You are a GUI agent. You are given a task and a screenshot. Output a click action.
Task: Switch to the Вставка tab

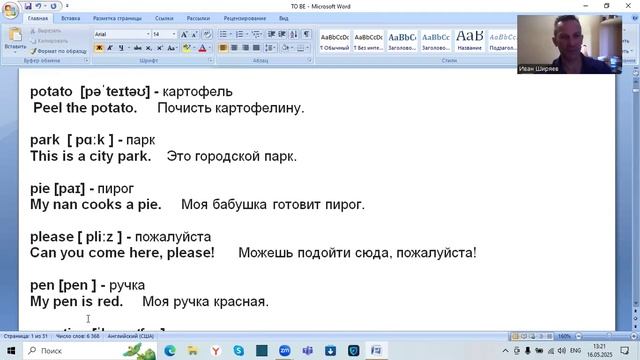tap(70, 18)
